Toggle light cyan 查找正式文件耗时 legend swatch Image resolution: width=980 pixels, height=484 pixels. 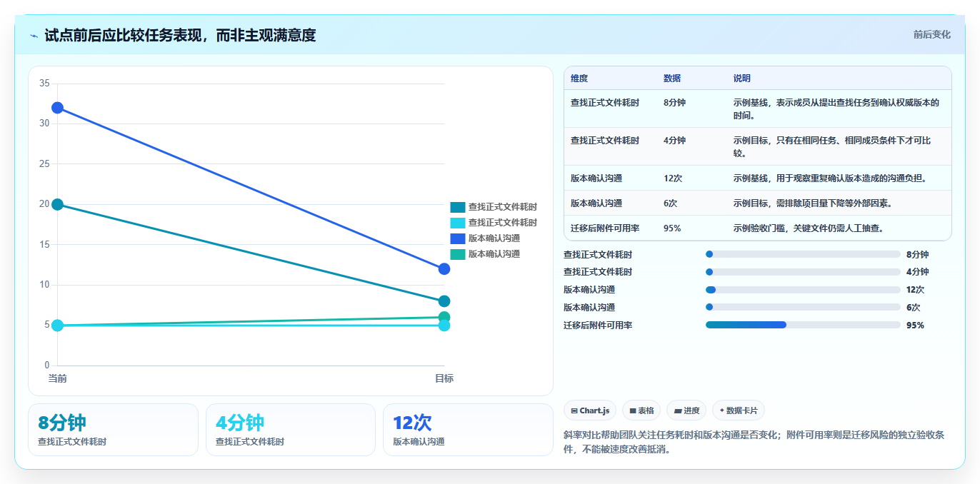(x=457, y=223)
